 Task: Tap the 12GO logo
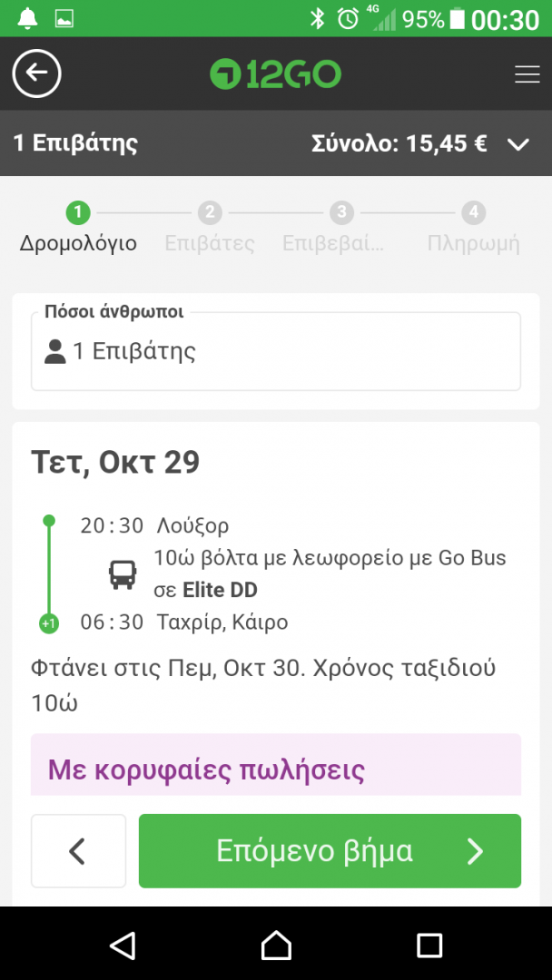coord(275,74)
